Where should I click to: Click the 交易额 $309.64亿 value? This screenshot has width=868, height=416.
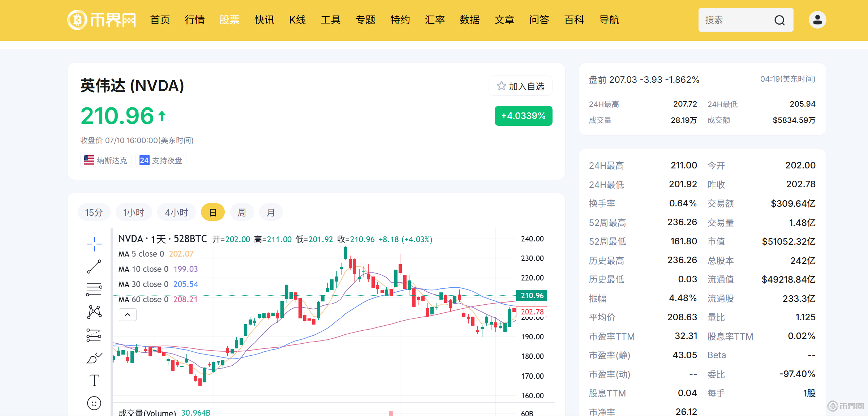[x=793, y=203]
